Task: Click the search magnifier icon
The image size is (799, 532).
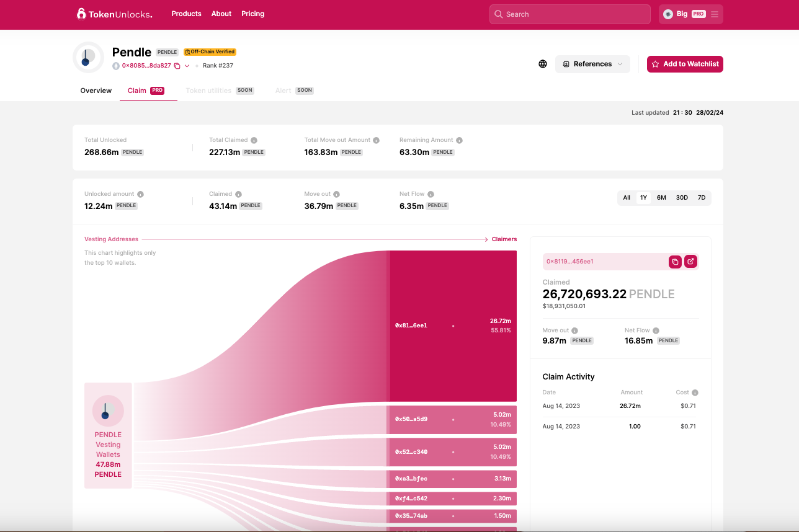Action: coord(498,14)
